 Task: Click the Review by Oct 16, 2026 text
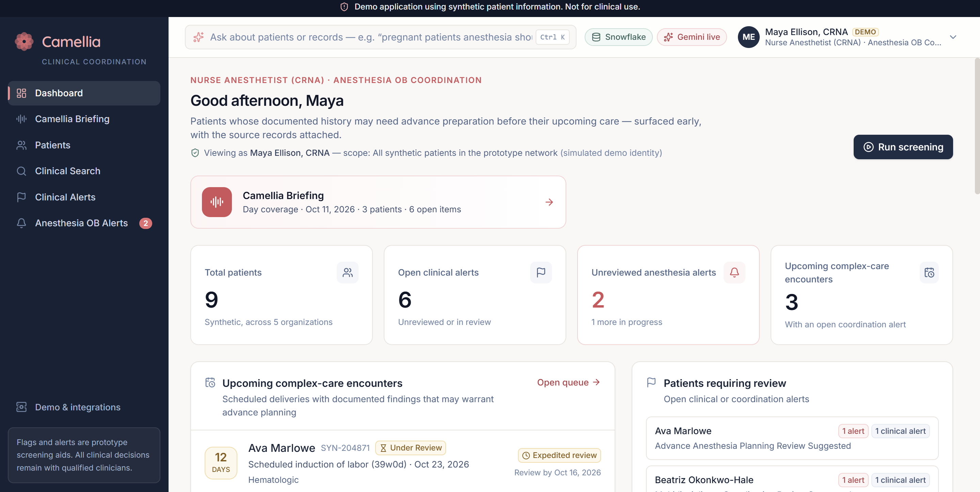[x=557, y=473]
